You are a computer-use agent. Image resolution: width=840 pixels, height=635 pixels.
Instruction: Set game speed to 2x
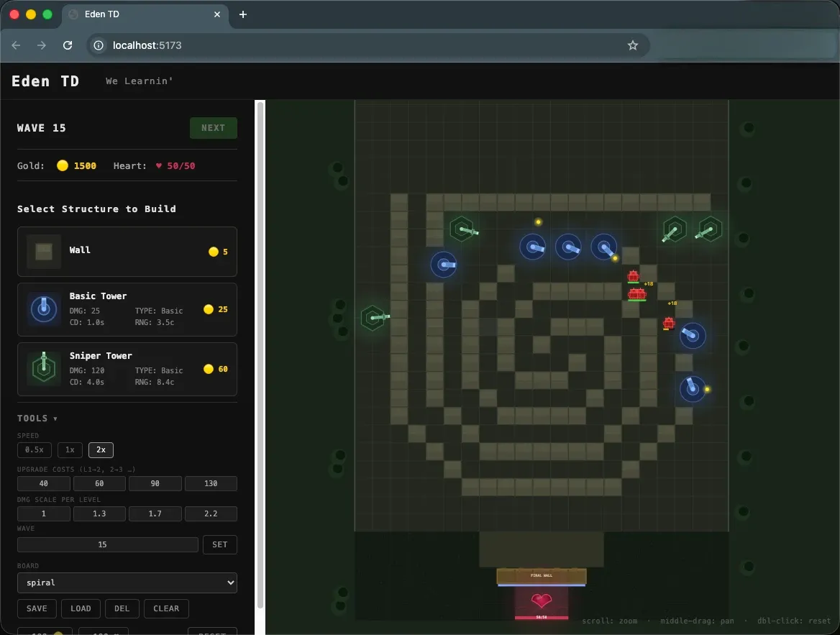[x=101, y=449]
